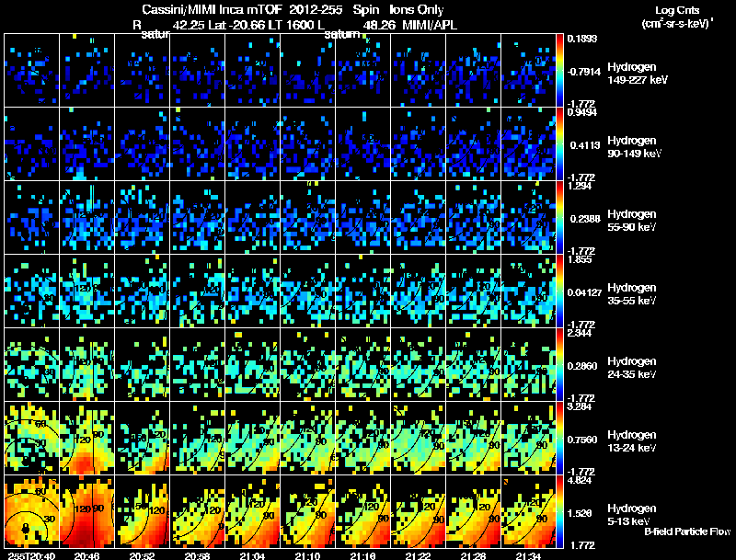Click the '4.824' color scale value
Screen dimensions: 736x560
click(580, 480)
